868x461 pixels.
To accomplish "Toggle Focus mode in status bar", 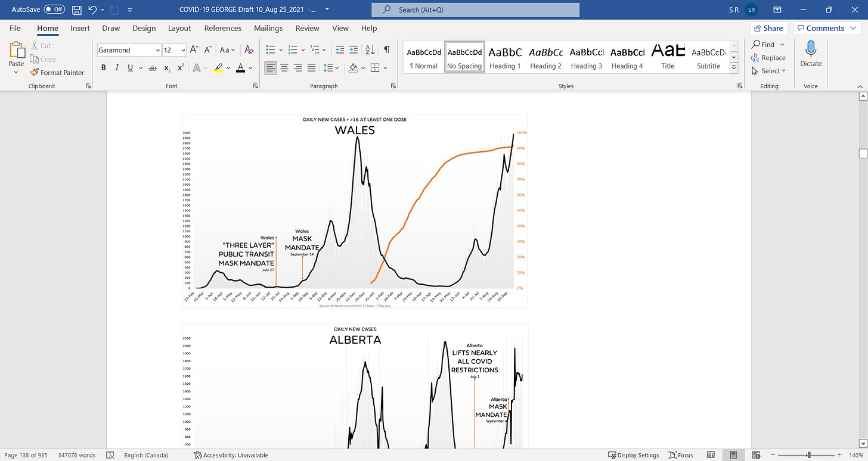I will (681, 455).
